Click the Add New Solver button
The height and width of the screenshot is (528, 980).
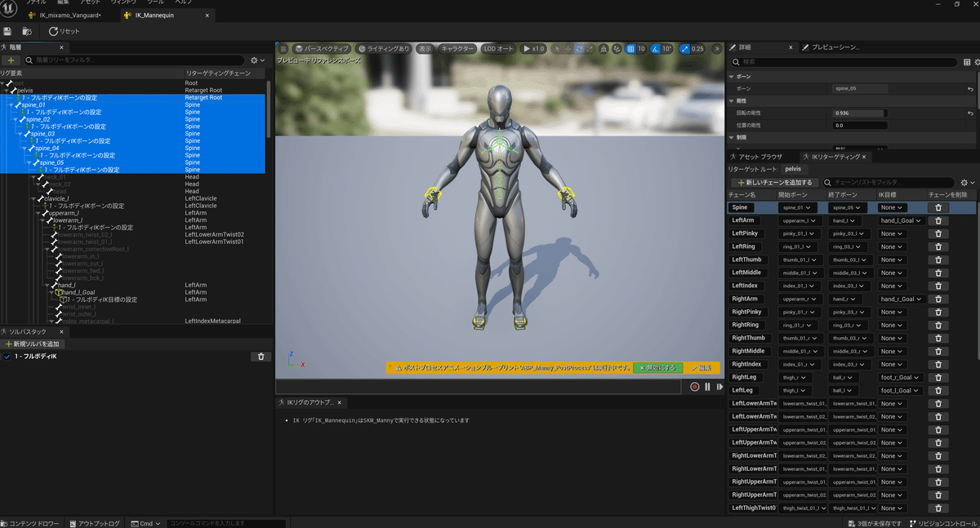pos(33,344)
